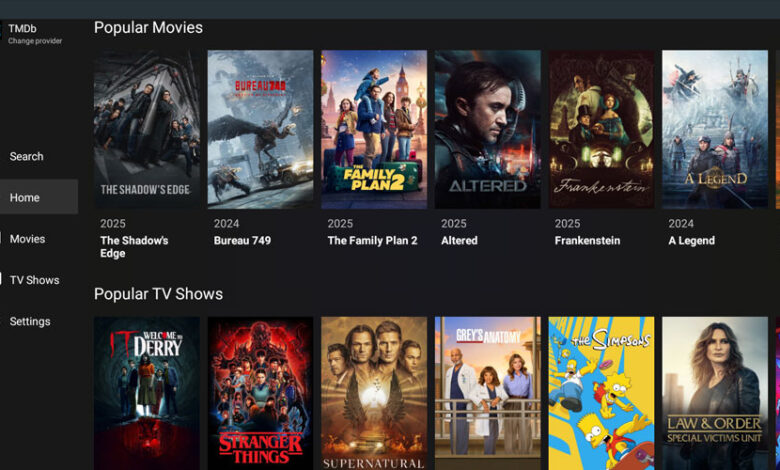This screenshot has width=780, height=470.
Task: Click the Frankenstein title text
Action: click(x=587, y=241)
